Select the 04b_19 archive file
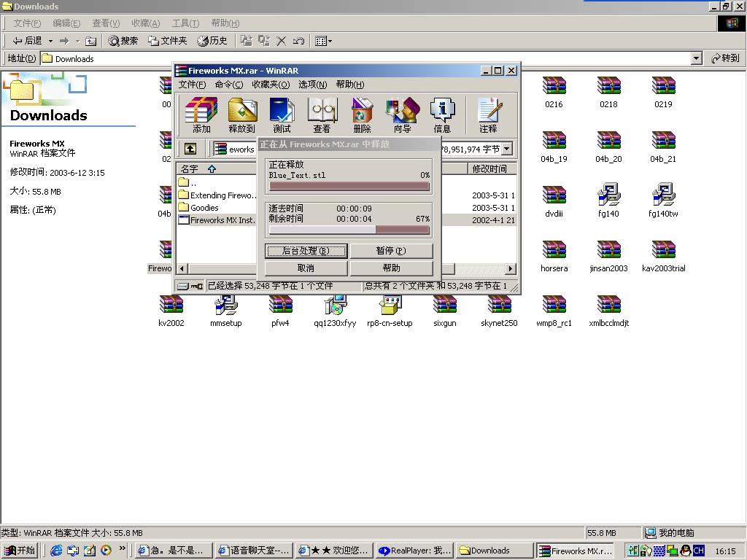The image size is (747, 560). tap(554, 147)
